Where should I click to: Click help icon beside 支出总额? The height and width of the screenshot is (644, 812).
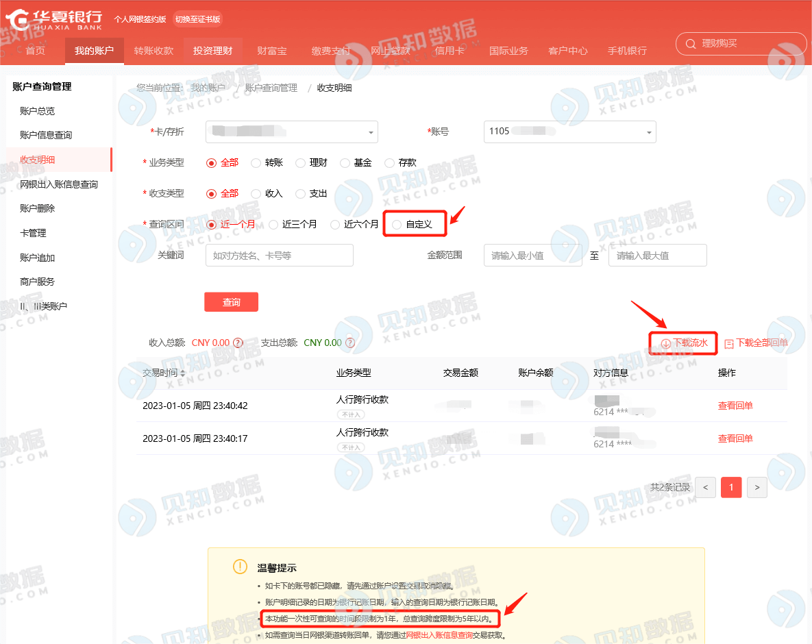click(x=349, y=343)
